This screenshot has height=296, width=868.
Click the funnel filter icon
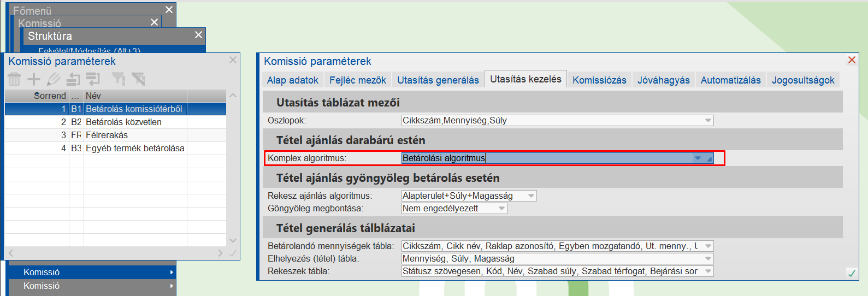click(x=118, y=79)
